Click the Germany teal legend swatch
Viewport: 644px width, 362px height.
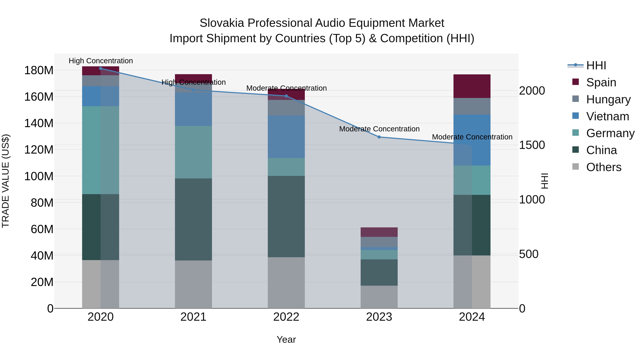coord(575,133)
